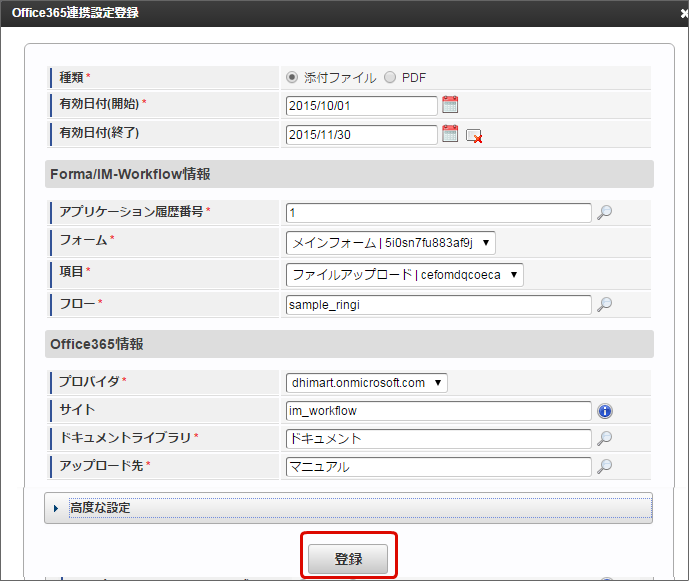The image size is (689, 581).
Task: Click the 登録 button
Action: pyautogui.click(x=348, y=559)
